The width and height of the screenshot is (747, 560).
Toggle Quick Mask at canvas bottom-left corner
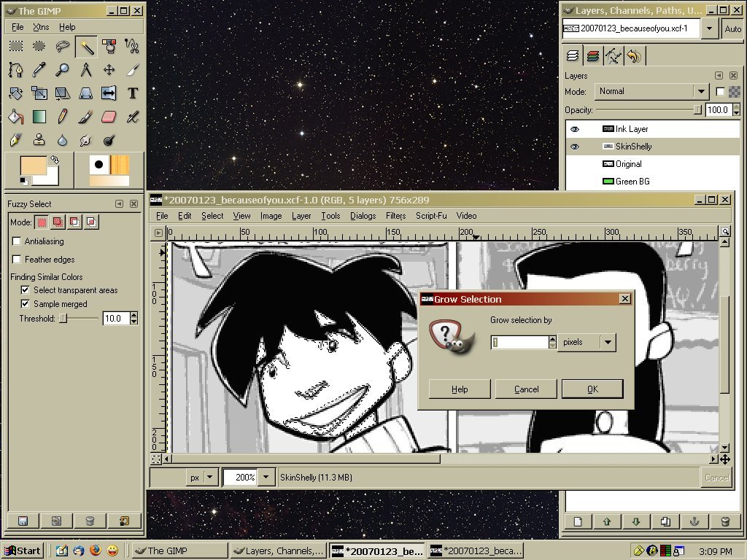coord(156,459)
